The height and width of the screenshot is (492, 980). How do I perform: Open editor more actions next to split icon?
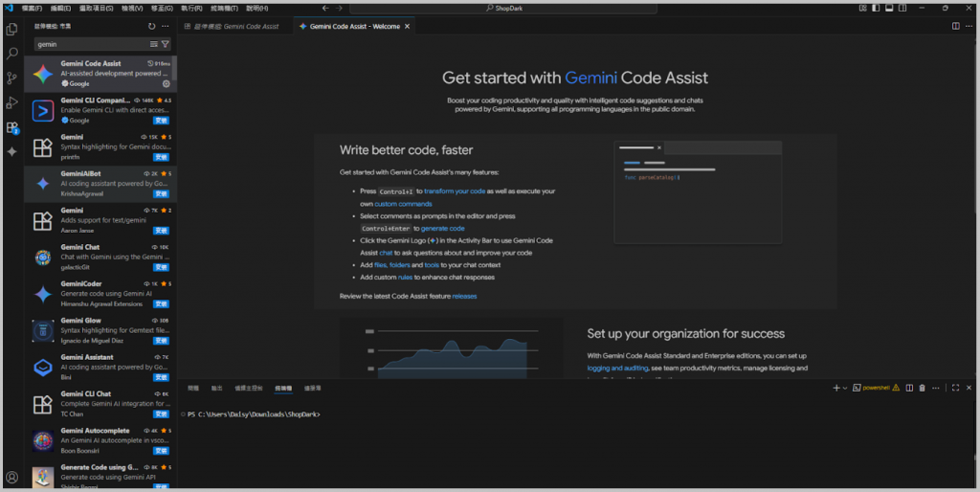[x=969, y=26]
